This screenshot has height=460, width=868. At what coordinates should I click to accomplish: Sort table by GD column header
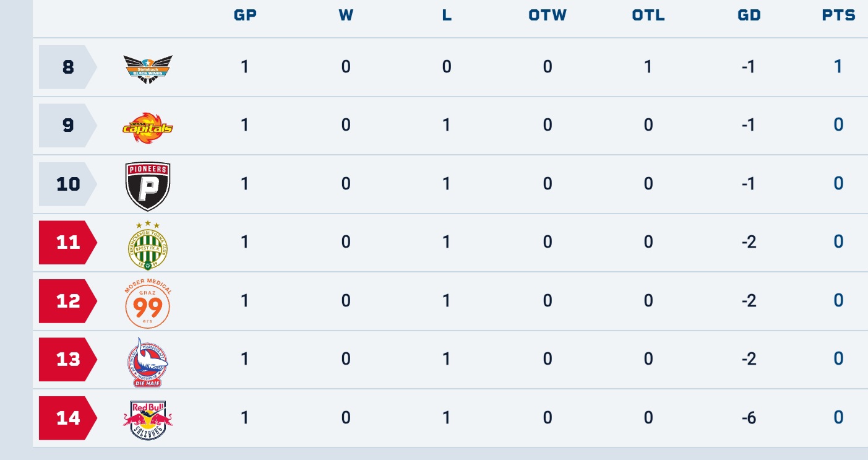749,16
